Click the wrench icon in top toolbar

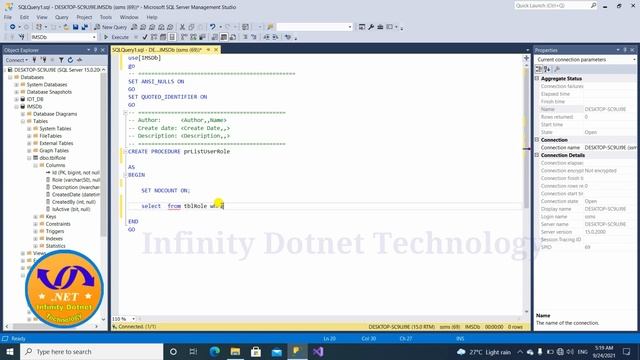tap(371, 27)
